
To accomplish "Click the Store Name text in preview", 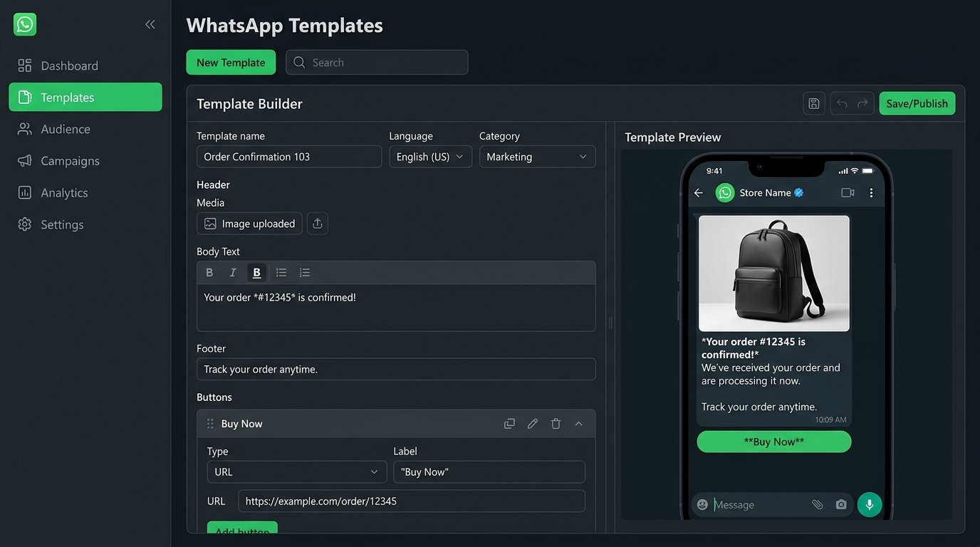I will (766, 193).
